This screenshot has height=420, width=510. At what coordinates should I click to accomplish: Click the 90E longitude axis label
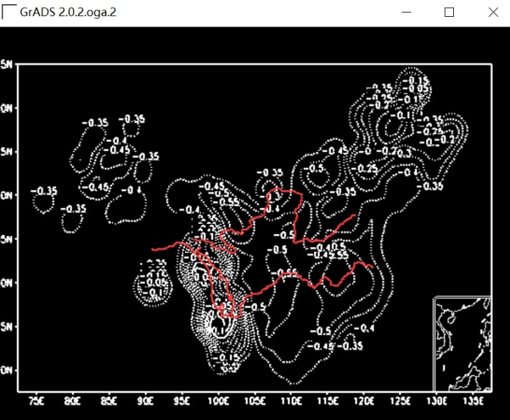click(x=146, y=401)
